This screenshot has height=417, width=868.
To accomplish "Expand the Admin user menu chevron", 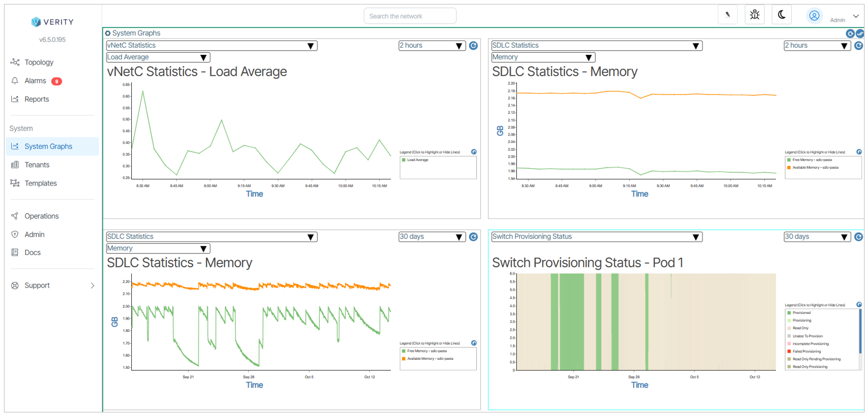I will pos(856,16).
